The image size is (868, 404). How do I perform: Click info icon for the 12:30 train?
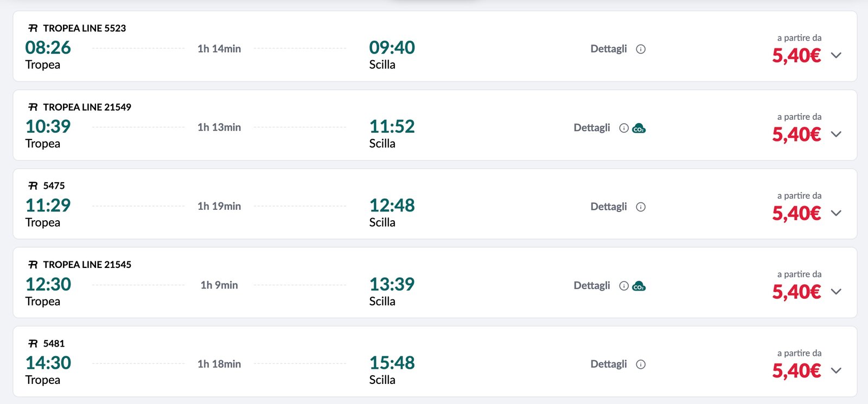pos(624,286)
